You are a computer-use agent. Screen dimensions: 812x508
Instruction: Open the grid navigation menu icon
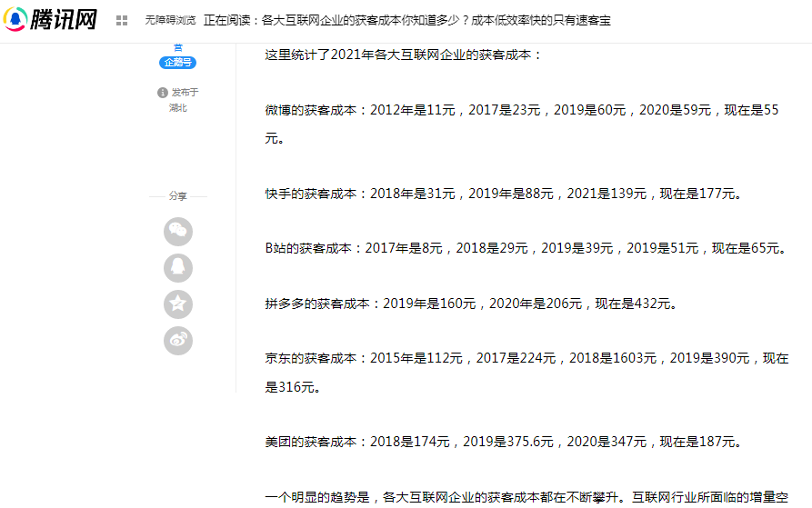coord(122,20)
